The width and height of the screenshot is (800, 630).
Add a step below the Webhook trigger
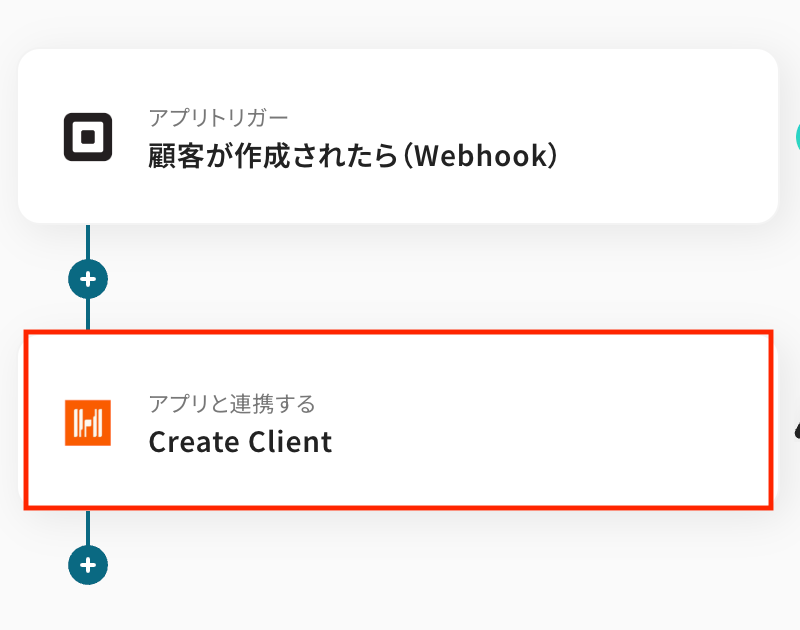point(88,279)
